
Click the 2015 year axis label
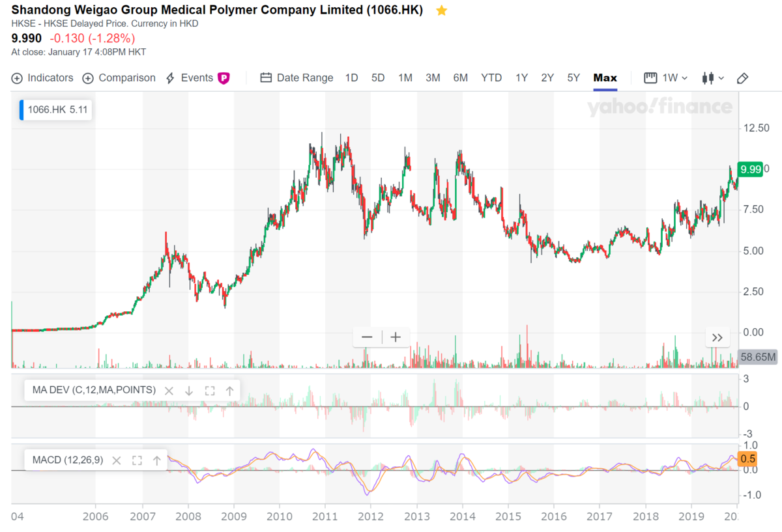(508, 516)
